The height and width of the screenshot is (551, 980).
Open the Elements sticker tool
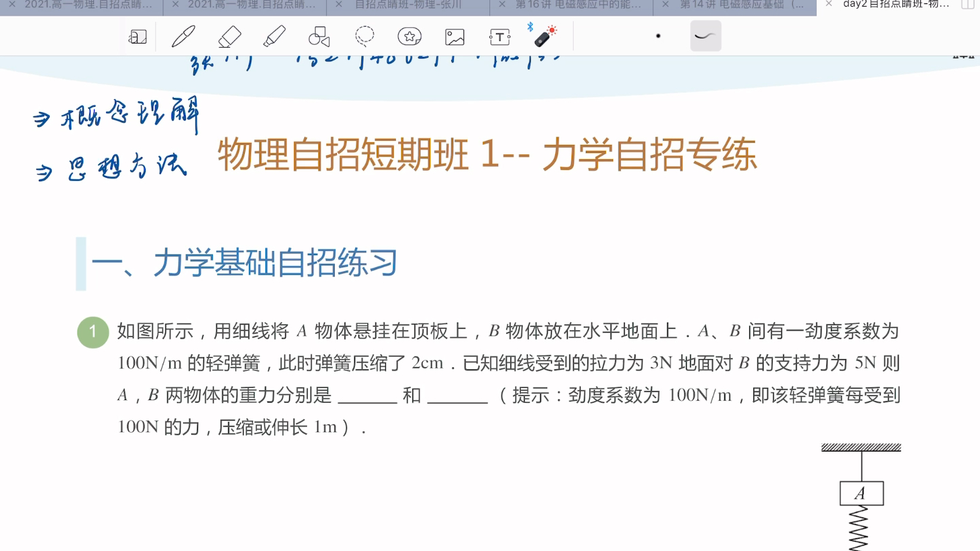click(x=410, y=37)
